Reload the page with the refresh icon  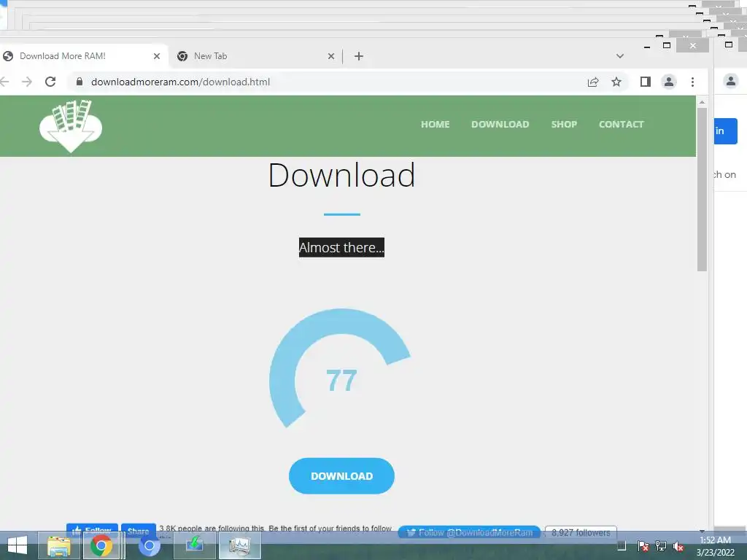click(50, 82)
